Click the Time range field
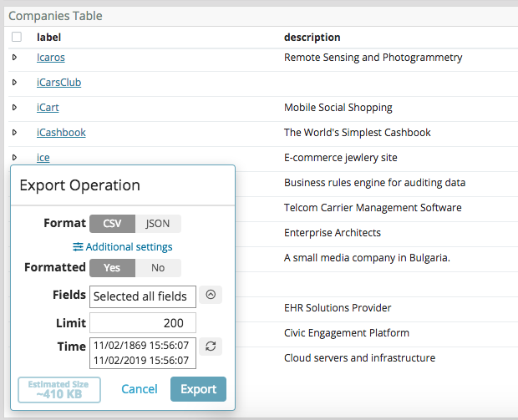Screen dimensions: 518x420 pos(143,353)
